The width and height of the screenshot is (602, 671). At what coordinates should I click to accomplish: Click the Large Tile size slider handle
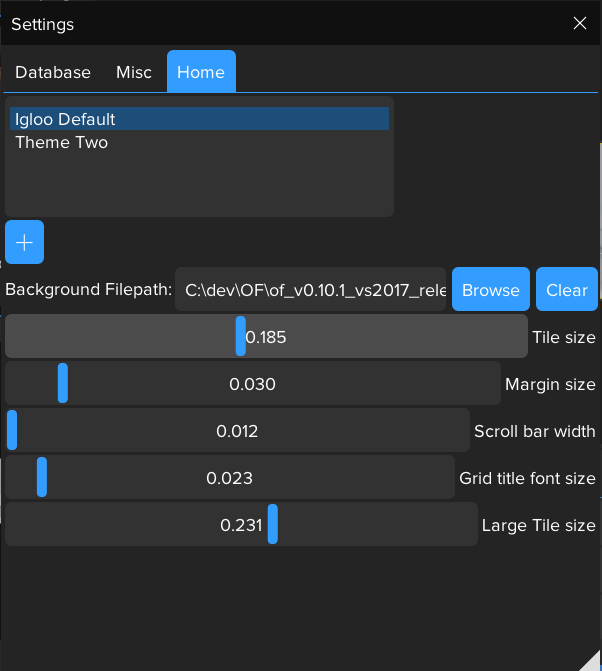(x=272, y=524)
